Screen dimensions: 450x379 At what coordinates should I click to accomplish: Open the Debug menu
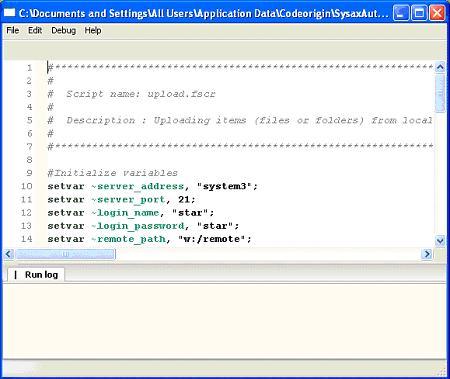tap(63, 30)
